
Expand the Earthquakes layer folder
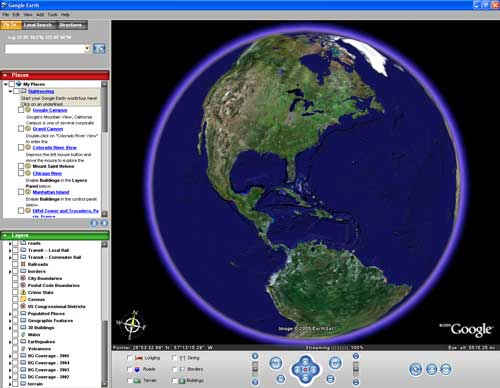tap(10, 342)
